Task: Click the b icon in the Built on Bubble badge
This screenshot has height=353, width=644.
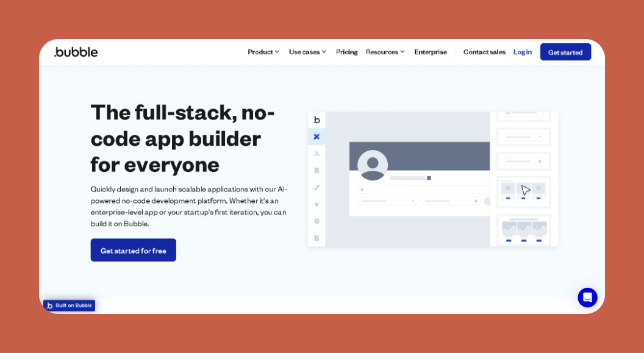Action: (49, 305)
